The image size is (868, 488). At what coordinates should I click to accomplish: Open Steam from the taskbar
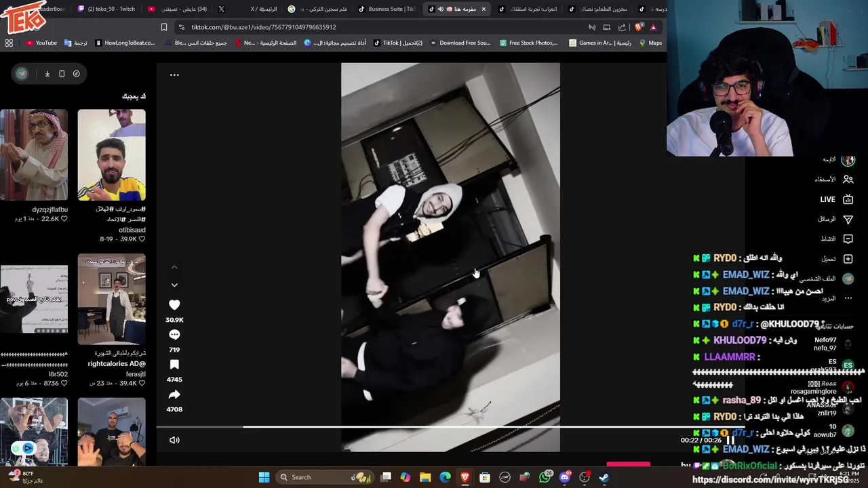point(604,477)
